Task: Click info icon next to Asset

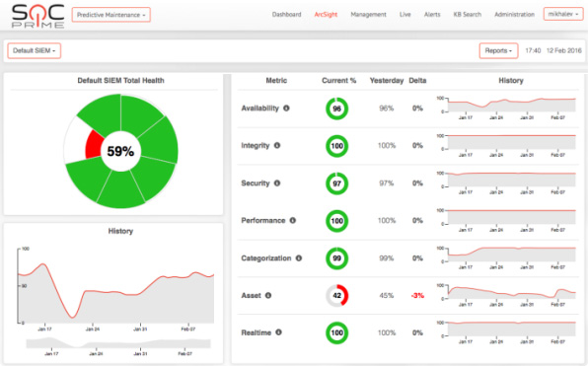Action: coord(268,296)
